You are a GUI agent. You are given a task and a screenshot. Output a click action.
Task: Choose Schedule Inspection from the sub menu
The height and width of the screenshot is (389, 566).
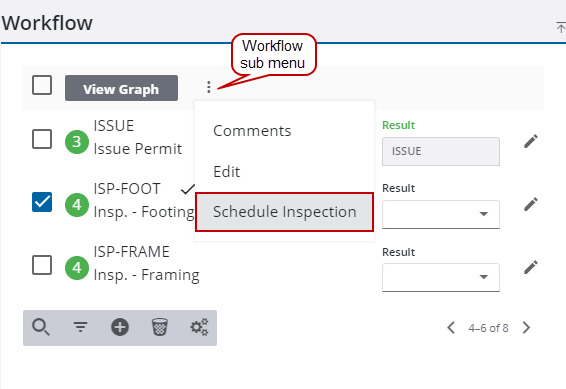click(284, 212)
